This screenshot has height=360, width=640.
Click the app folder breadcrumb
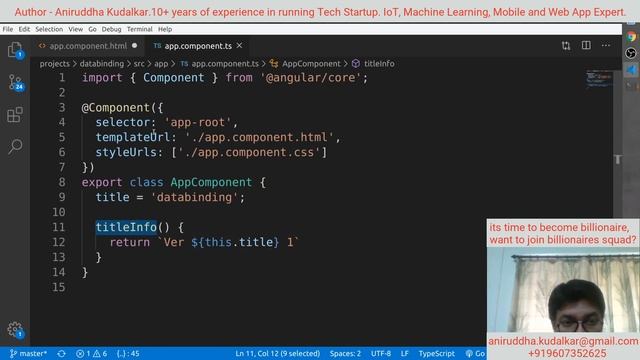[x=161, y=64]
